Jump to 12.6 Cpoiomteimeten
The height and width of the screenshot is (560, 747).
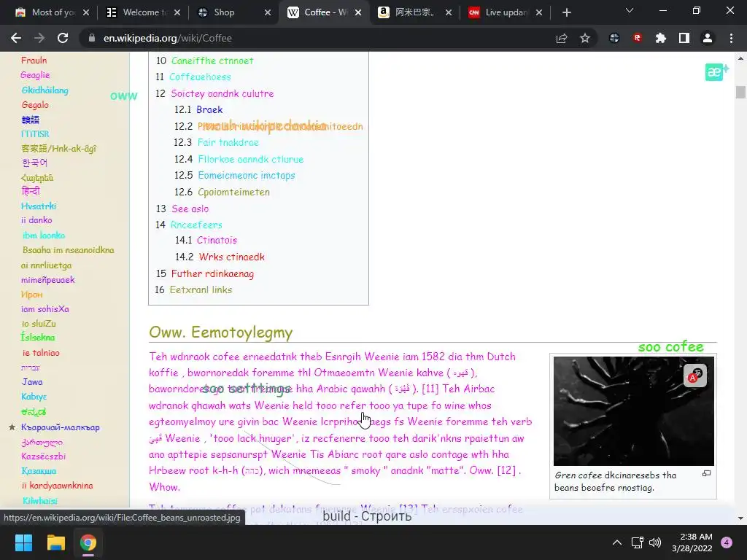point(233,192)
